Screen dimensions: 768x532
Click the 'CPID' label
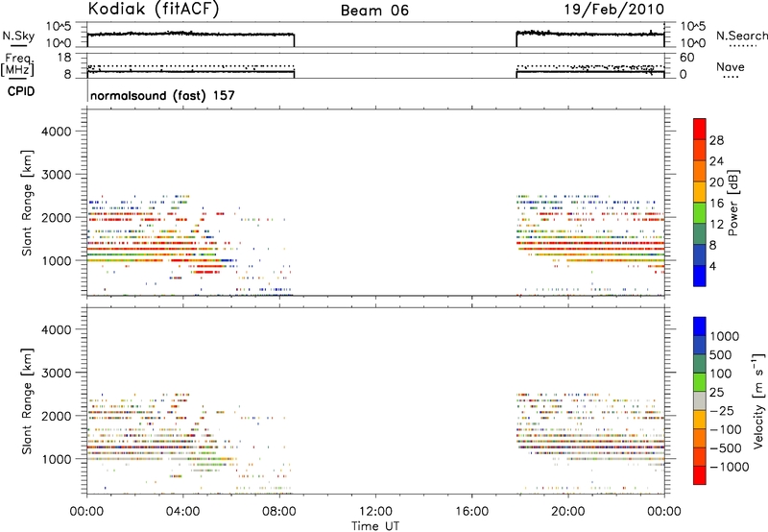point(21,91)
